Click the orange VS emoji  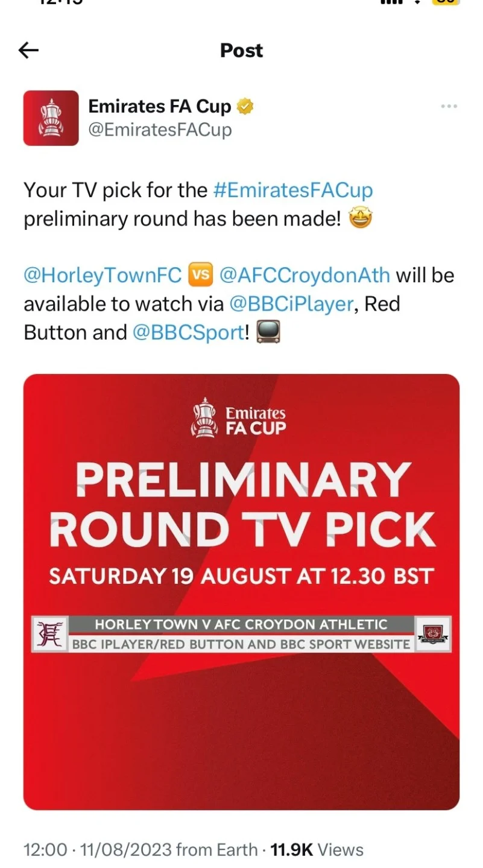[x=201, y=275]
